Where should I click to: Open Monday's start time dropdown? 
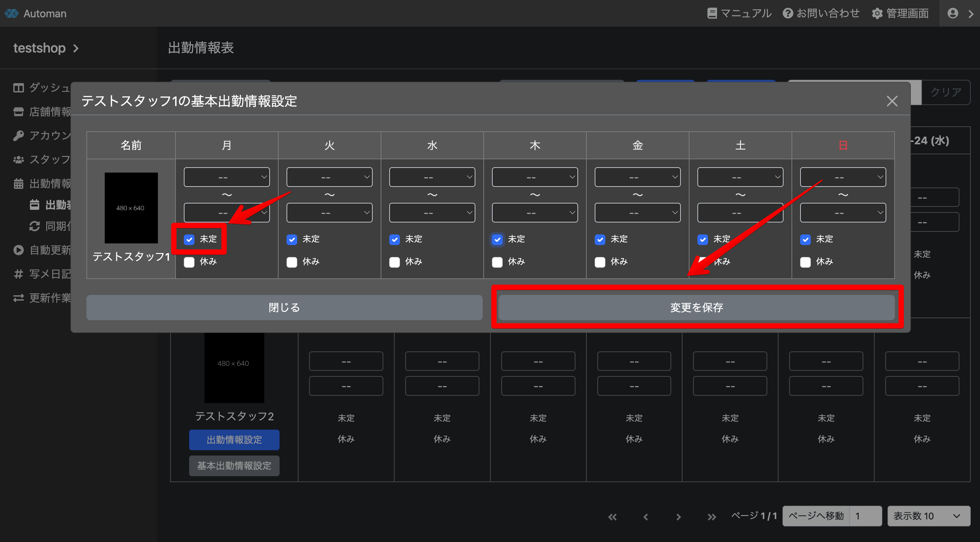pyautogui.click(x=226, y=177)
